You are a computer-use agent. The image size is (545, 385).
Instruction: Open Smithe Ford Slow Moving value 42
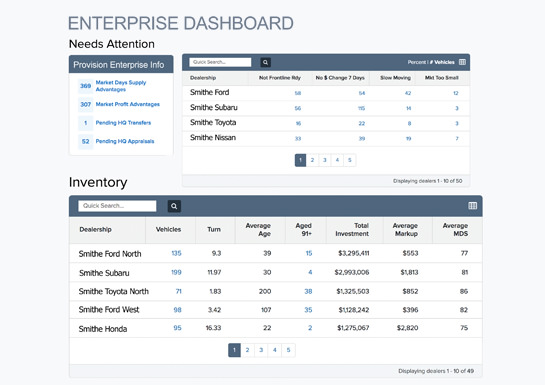408,93
